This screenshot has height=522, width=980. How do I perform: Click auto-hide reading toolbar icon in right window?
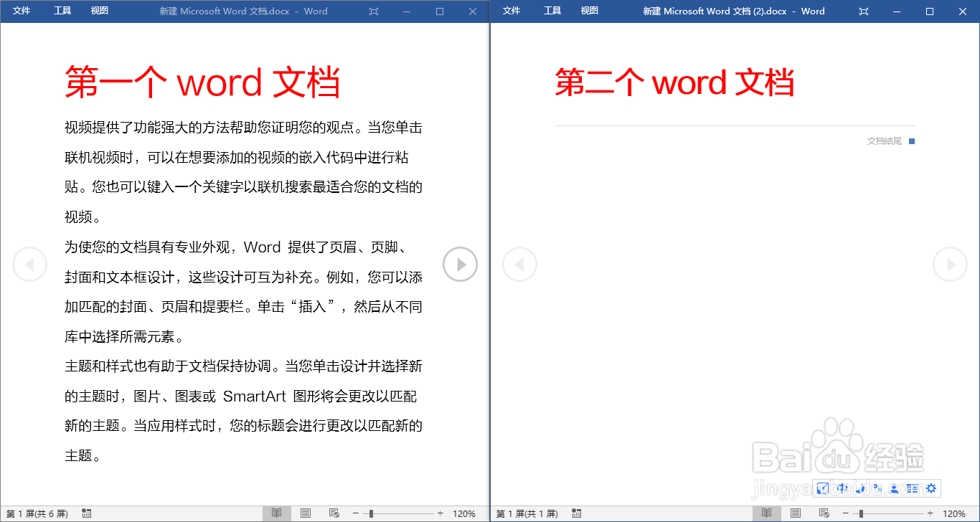(x=864, y=11)
